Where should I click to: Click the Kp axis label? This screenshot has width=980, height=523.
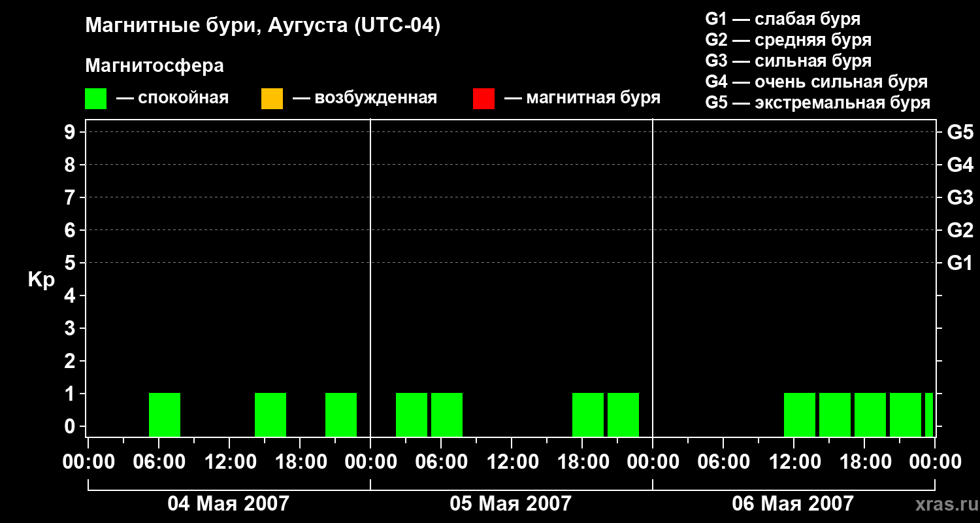click(x=41, y=281)
